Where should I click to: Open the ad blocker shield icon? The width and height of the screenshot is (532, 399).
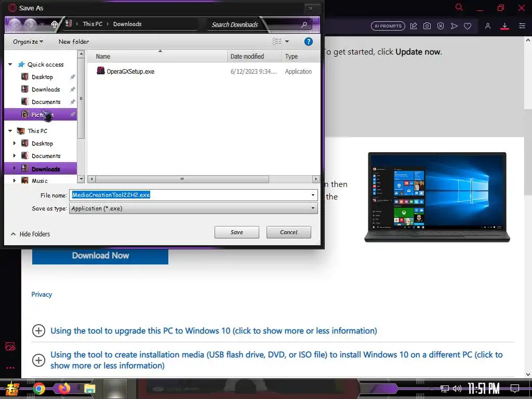441,26
